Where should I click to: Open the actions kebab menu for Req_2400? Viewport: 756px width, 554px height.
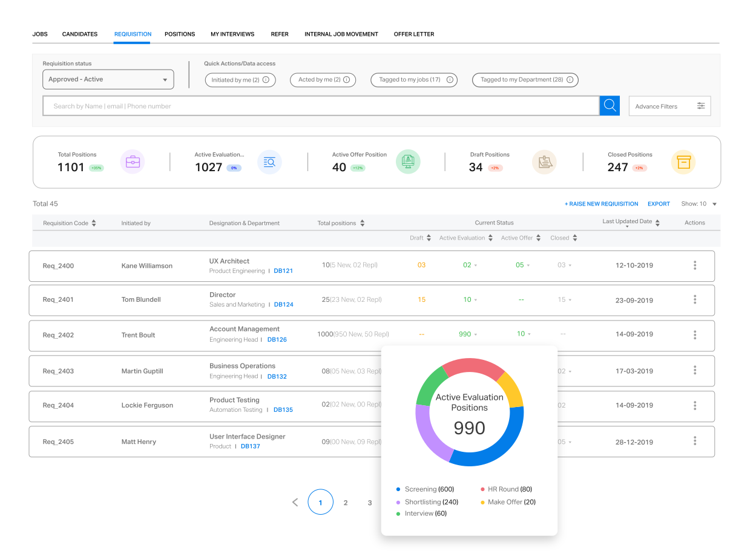[x=694, y=266]
